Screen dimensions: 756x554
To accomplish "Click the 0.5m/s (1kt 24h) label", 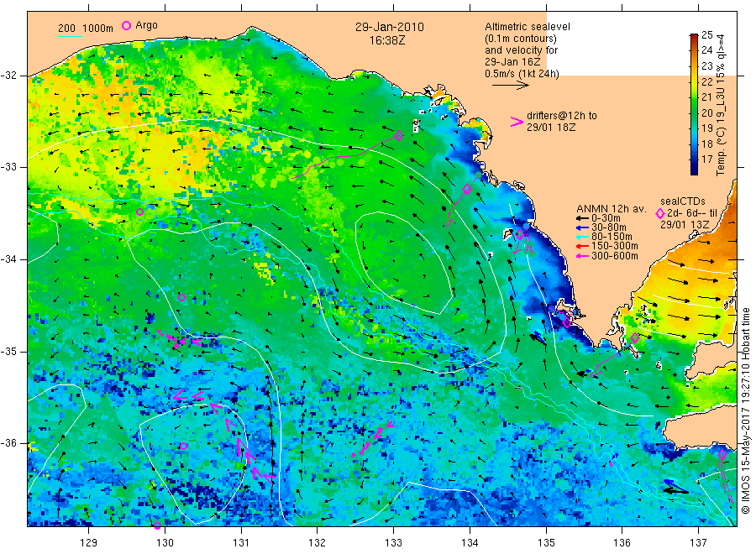I will pyautogui.click(x=522, y=74).
